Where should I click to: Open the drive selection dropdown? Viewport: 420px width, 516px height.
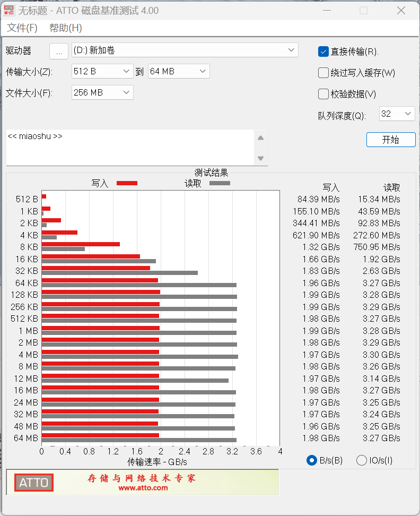pyautogui.click(x=291, y=50)
